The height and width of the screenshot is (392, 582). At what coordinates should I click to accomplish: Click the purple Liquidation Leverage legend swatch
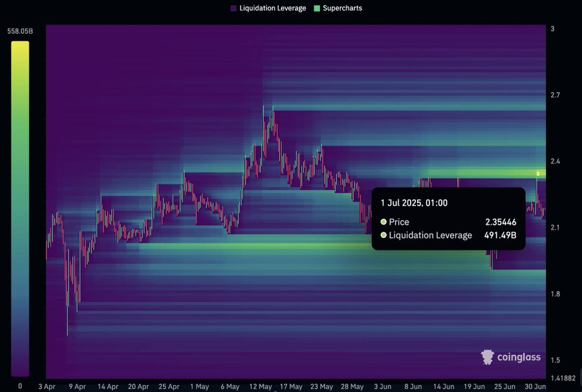(233, 8)
